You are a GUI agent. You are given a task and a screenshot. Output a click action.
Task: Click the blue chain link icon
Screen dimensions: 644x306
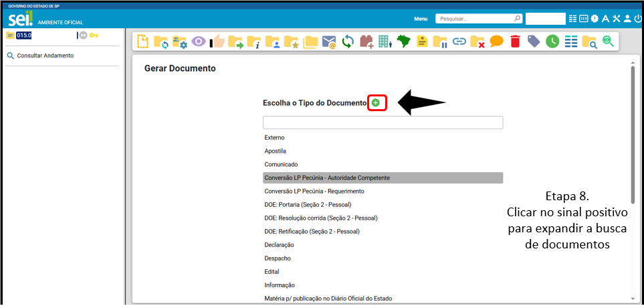[x=459, y=42]
